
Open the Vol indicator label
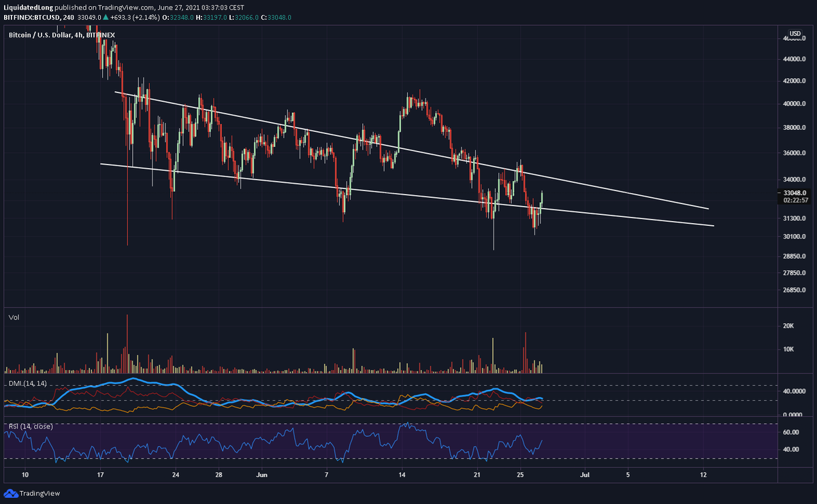[15, 316]
